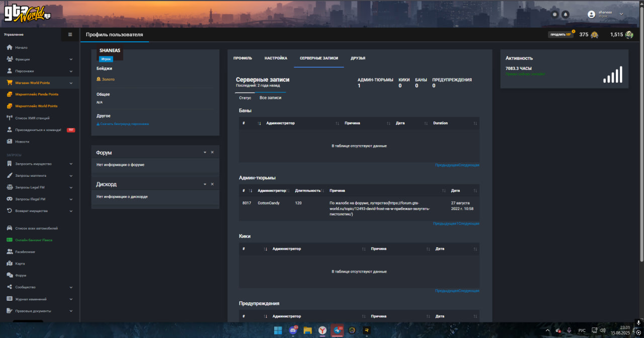Screen dimensions: 644x338
Task: Open the settings gear in header
Action: click(555, 14)
